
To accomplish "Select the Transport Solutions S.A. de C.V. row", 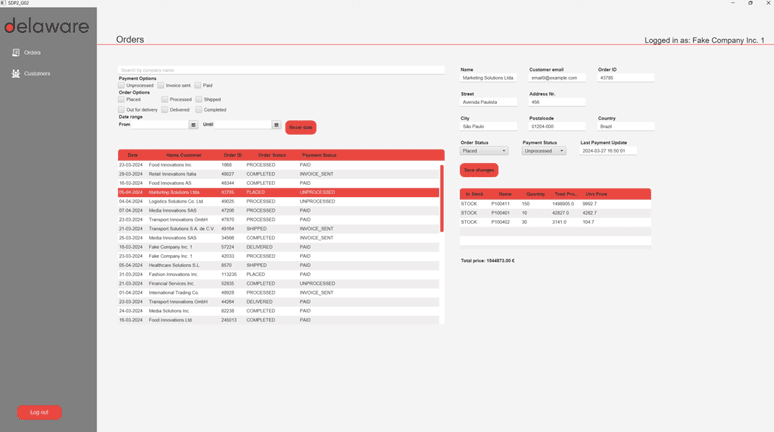I will [278, 229].
